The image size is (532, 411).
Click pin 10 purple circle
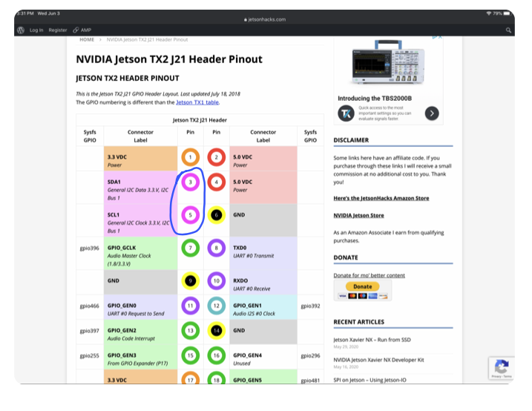pos(217,280)
